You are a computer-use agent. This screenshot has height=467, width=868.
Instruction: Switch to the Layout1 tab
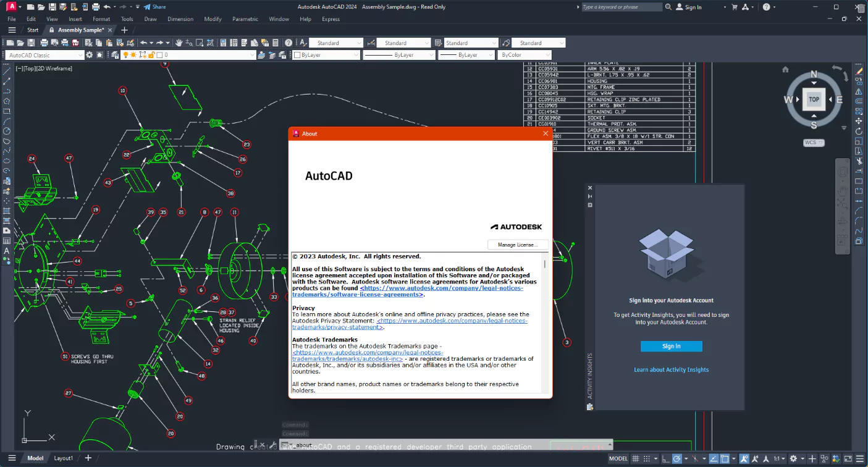64,458
